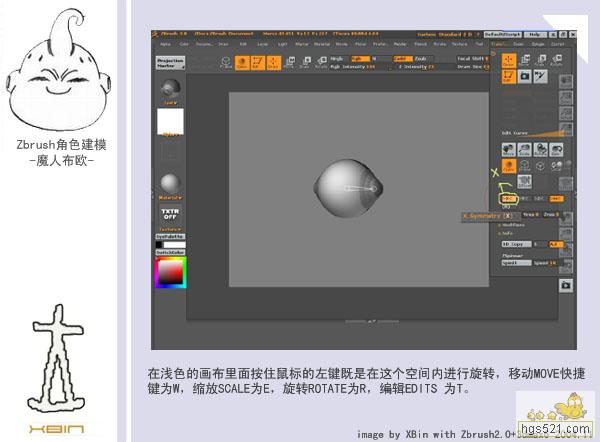Click the Draw Pointer icon in the top toolbar

[273, 63]
